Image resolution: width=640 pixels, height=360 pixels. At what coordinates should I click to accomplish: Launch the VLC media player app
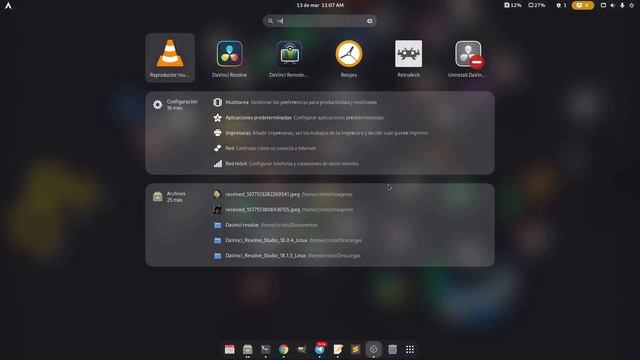(x=170, y=58)
